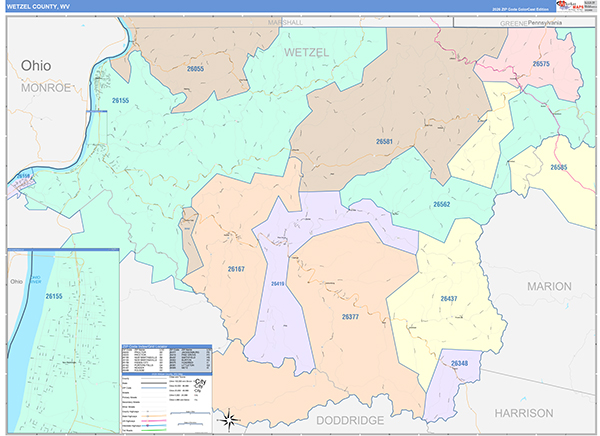
Task: Click ZIP code label 26437
Action: pyautogui.click(x=448, y=299)
